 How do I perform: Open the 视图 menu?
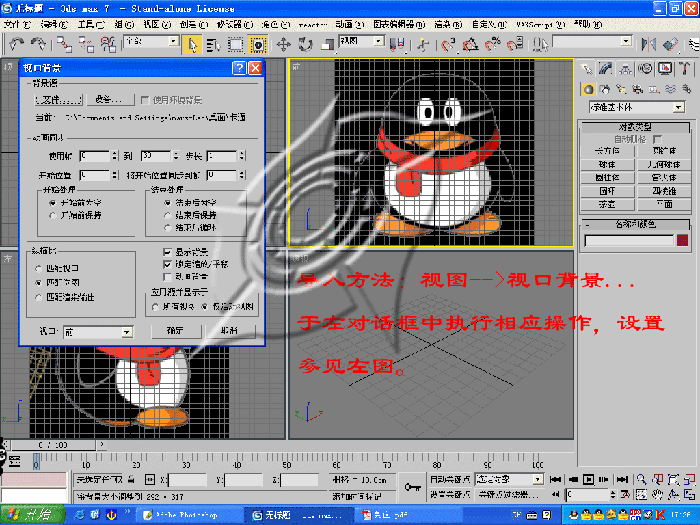coord(157,25)
